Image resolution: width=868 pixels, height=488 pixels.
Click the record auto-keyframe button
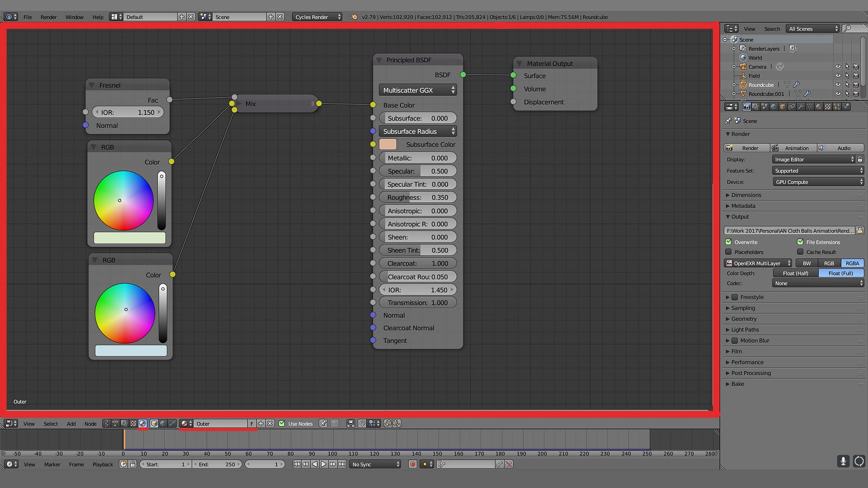[x=413, y=464]
